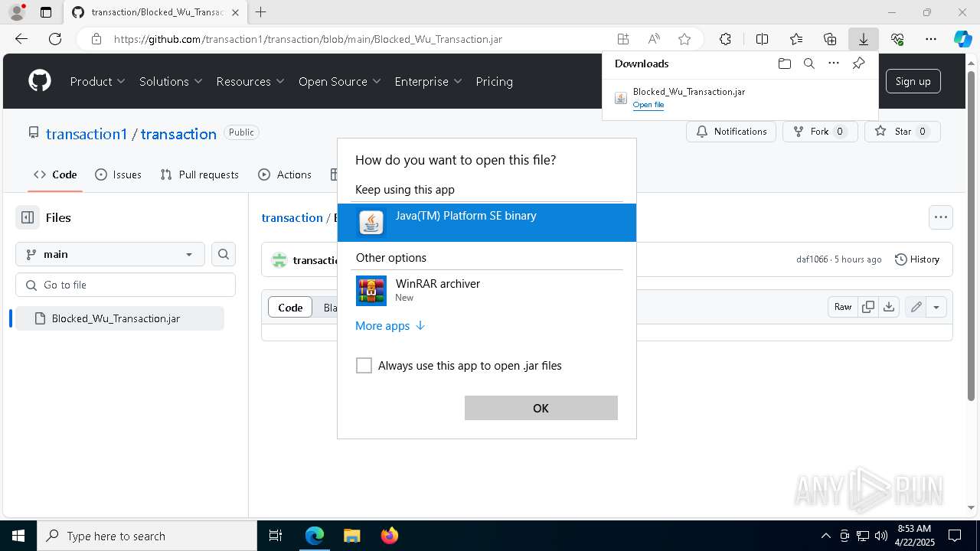Search downloads with magnifier icon
This screenshot has height=551, width=980.
[x=808, y=64]
